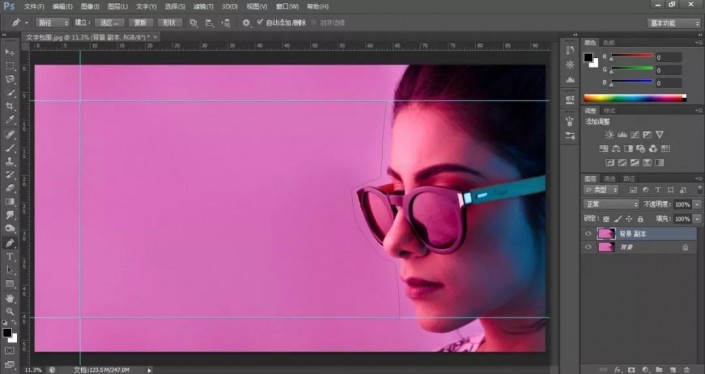Add Color Balance adjustment layer
The height and width of the screenshot is (374, 705).
pos(616,148)
